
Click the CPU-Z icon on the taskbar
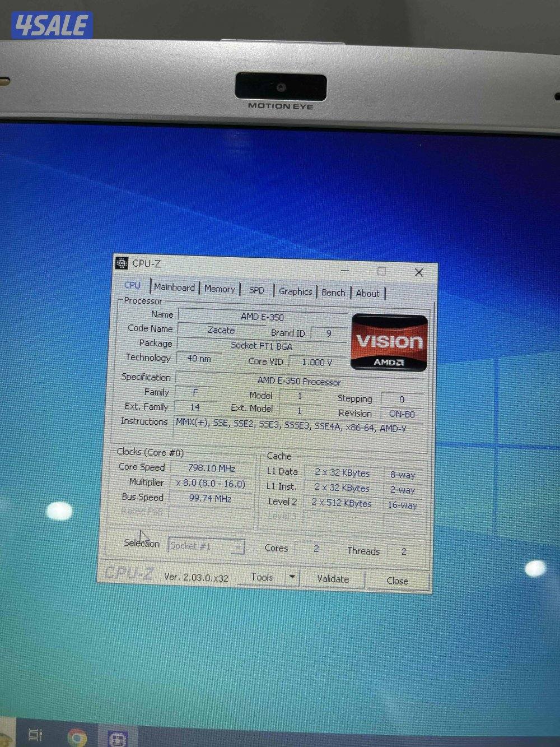(117, 739)
